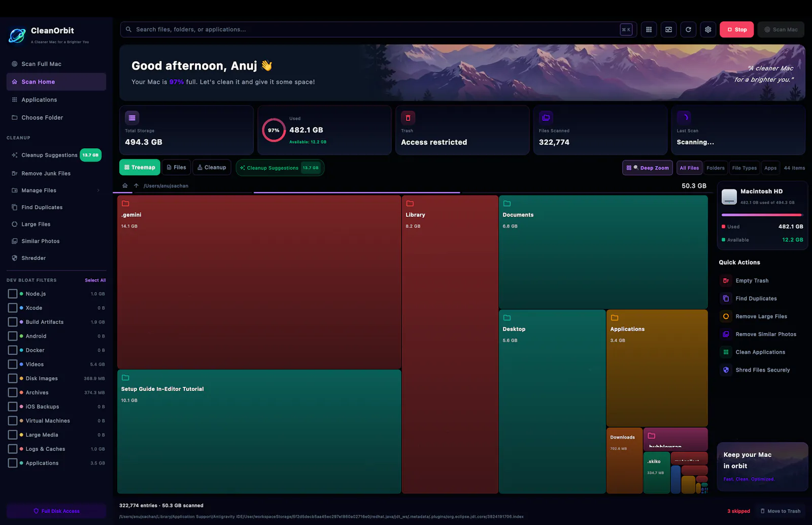
Task: Check the Large Media filter checkbox
Action: point(13,435)
